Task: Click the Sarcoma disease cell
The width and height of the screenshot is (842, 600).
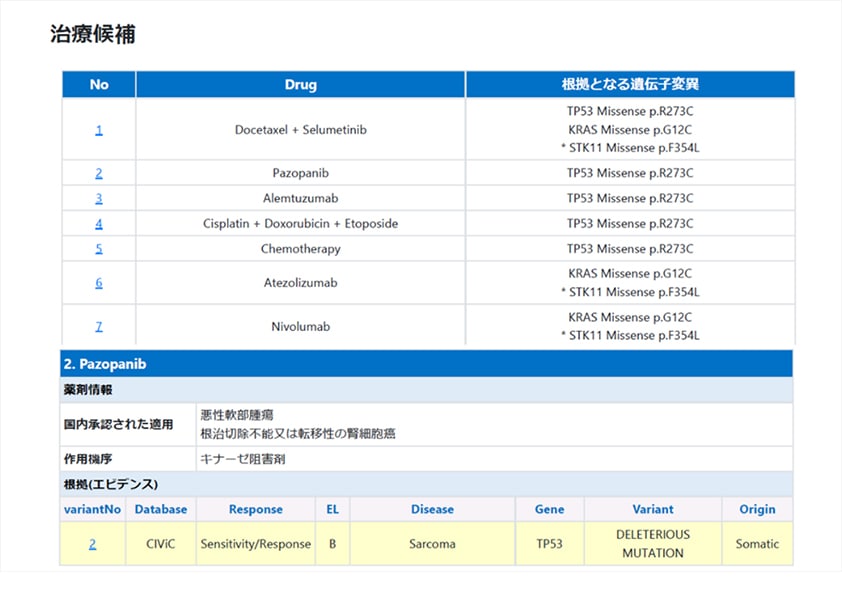Action: point(432,544)
